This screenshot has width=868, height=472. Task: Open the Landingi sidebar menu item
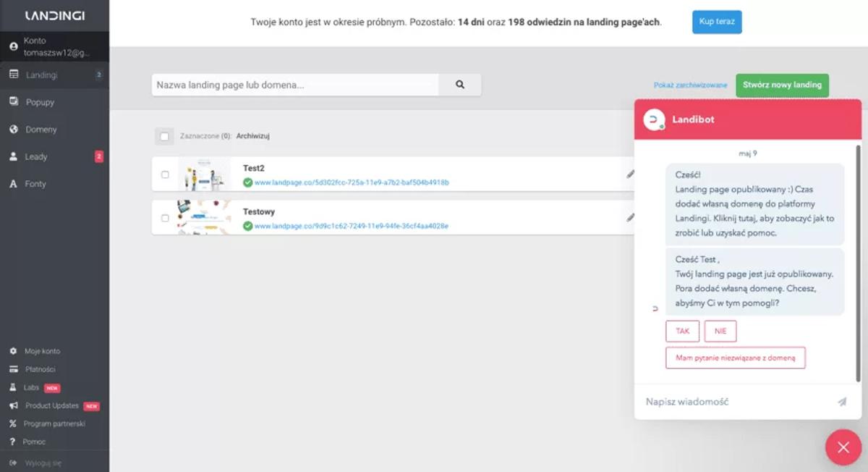point(54,75)
